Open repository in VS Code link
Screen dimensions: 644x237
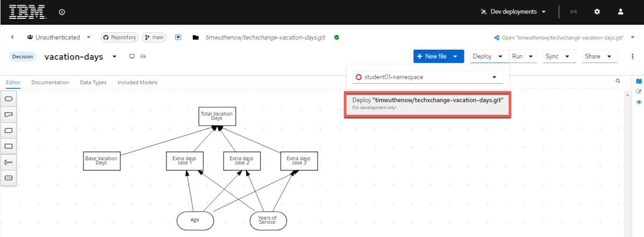click(559, 37)
